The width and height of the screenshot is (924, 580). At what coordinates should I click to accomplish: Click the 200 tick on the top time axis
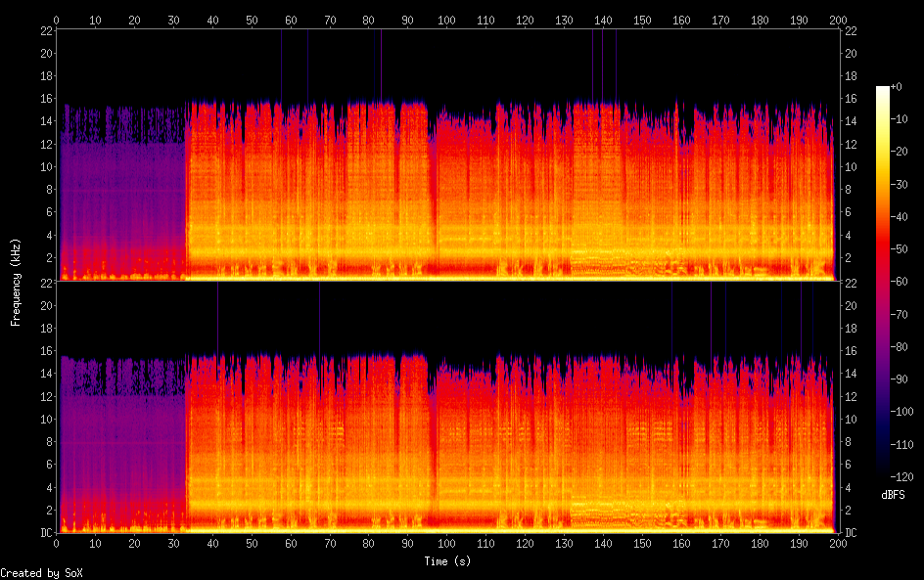(837, 20)
